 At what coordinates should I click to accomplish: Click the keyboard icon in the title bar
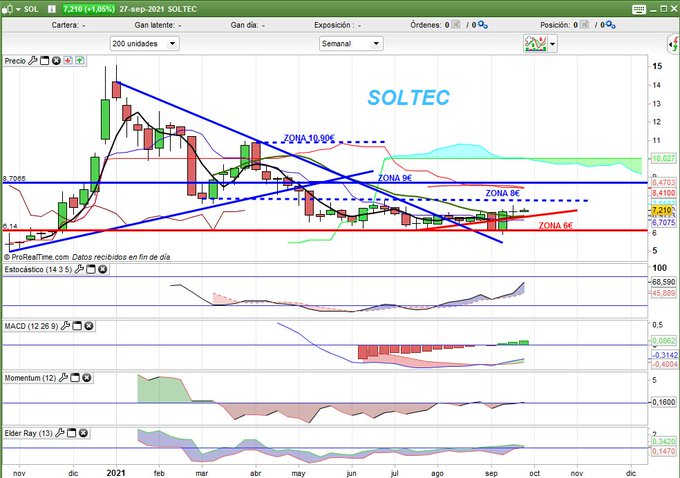tap(639, 10)
